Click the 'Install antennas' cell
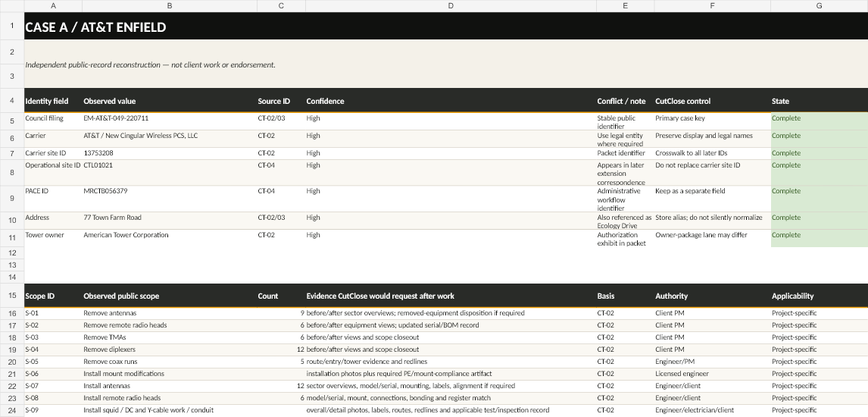This screenshot has width=868, height=417. 170,387
